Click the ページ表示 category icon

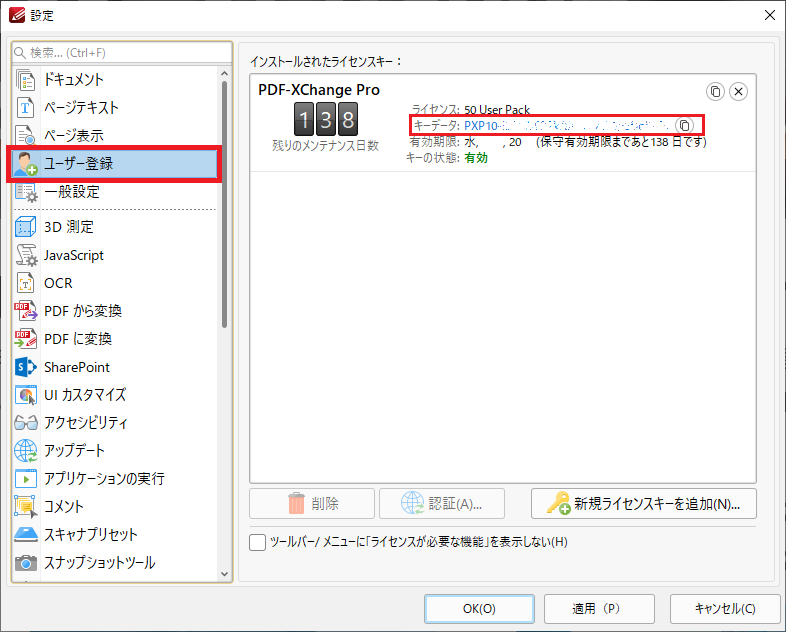point(25,135)
